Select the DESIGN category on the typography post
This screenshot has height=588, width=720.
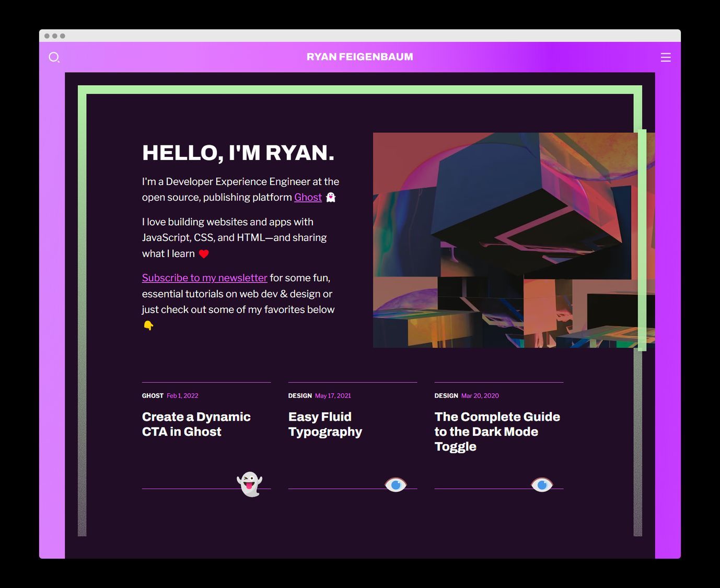pos(300,396)
